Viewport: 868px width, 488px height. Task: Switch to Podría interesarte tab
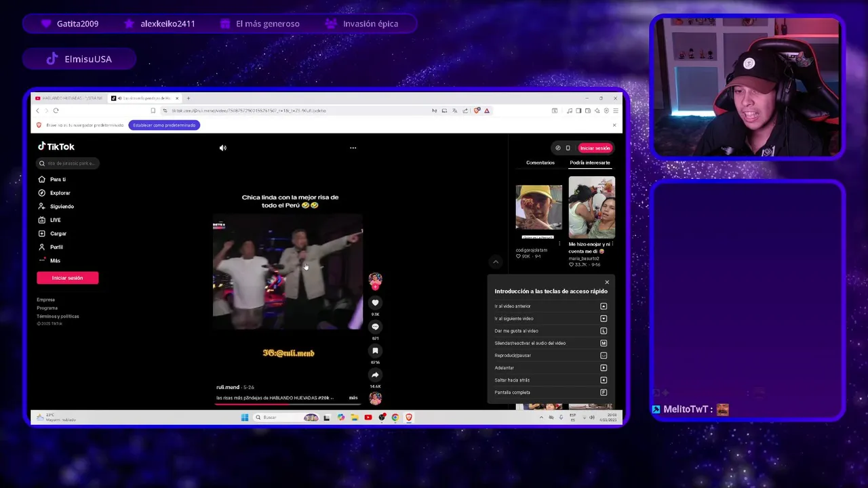(589, 163)
